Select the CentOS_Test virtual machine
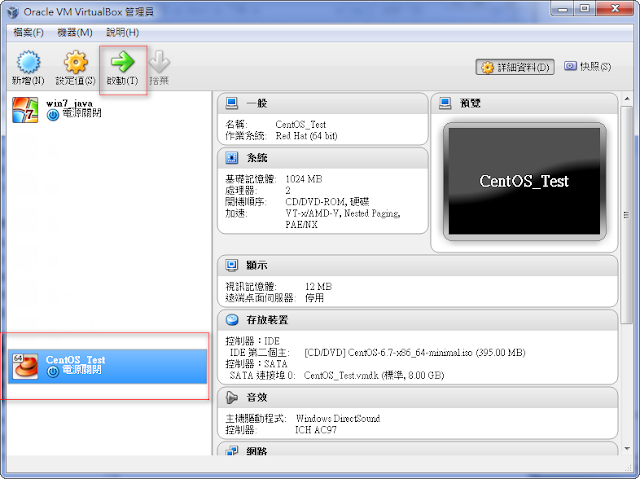The image size is (640, 479). pyautogui.click(x=108, y=366)
